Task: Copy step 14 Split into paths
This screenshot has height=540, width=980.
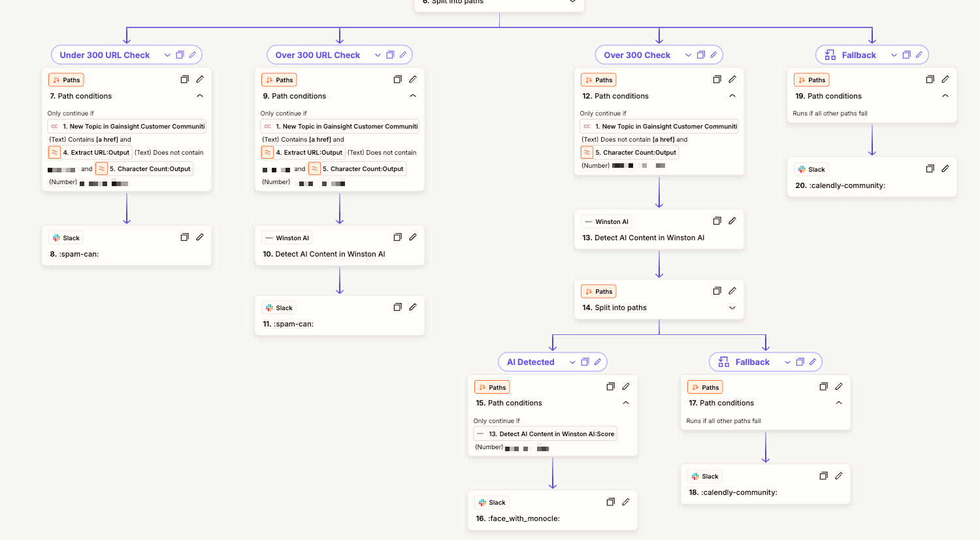Action: [x=717, y=291]
